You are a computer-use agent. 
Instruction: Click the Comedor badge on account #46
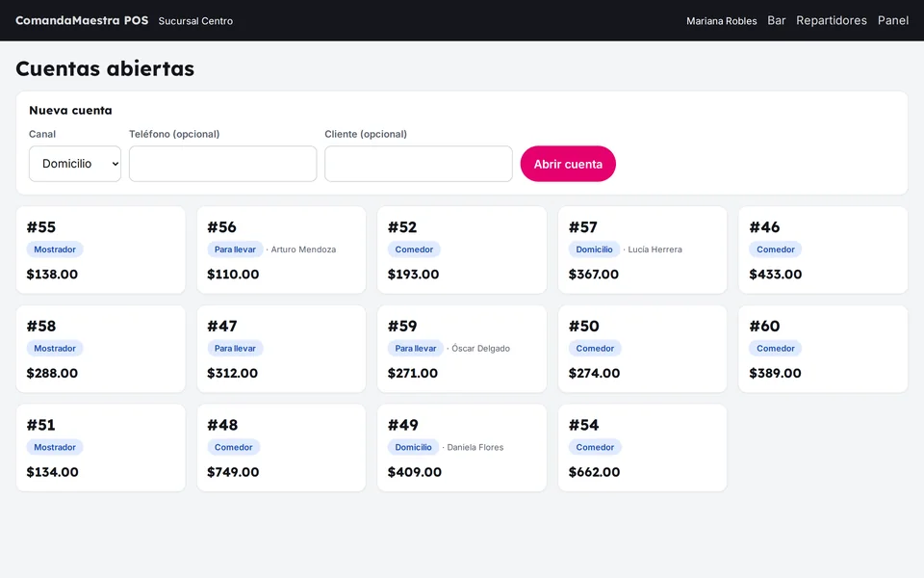tap(776, 250)
